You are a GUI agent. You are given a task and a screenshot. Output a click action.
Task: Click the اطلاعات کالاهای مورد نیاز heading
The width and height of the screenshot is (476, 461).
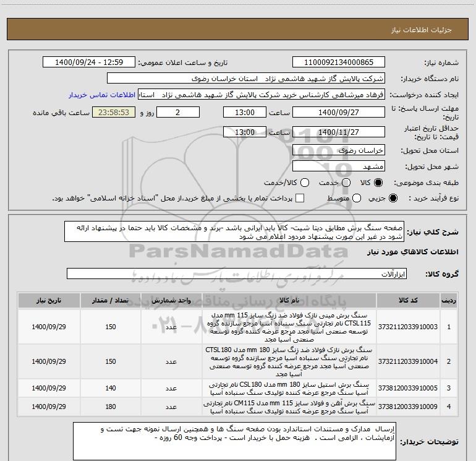click(412, 252)
